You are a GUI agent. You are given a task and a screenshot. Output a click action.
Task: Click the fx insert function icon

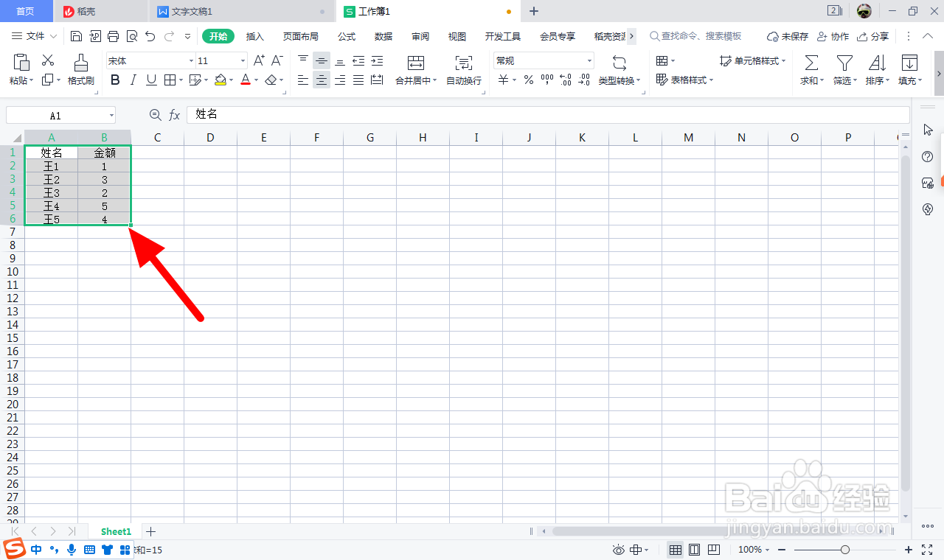[x=175, y=115]
